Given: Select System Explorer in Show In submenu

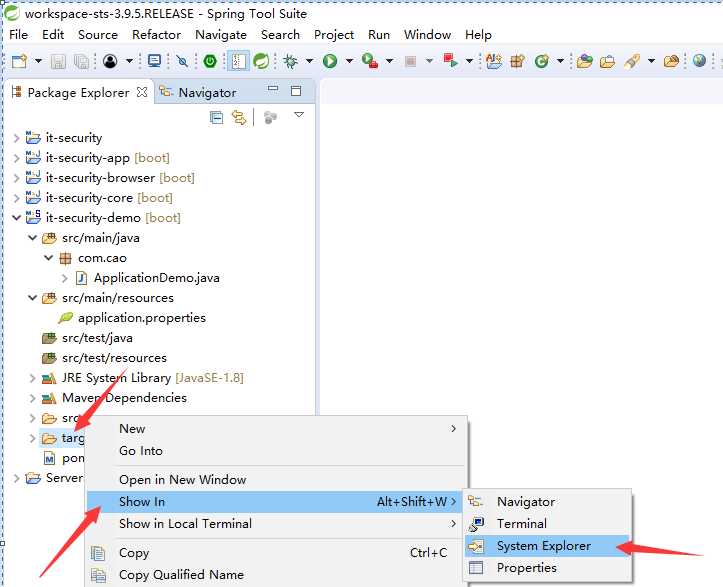Looking at the screenshot, I should 547,545.
